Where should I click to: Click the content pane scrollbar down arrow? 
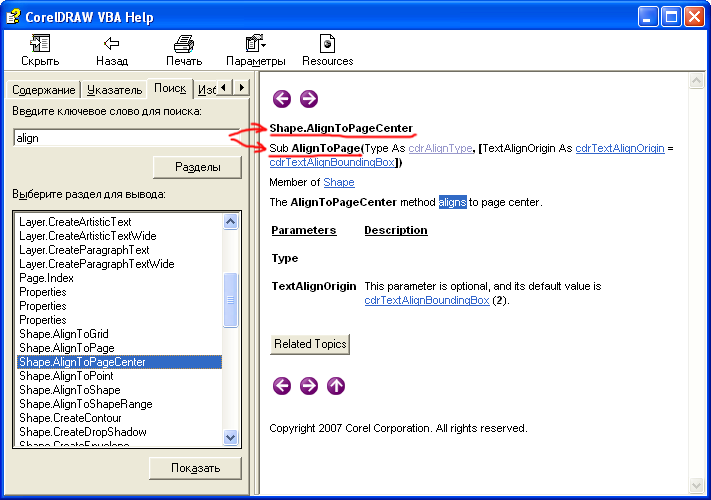pyautogui.click(x=696, y=485)
